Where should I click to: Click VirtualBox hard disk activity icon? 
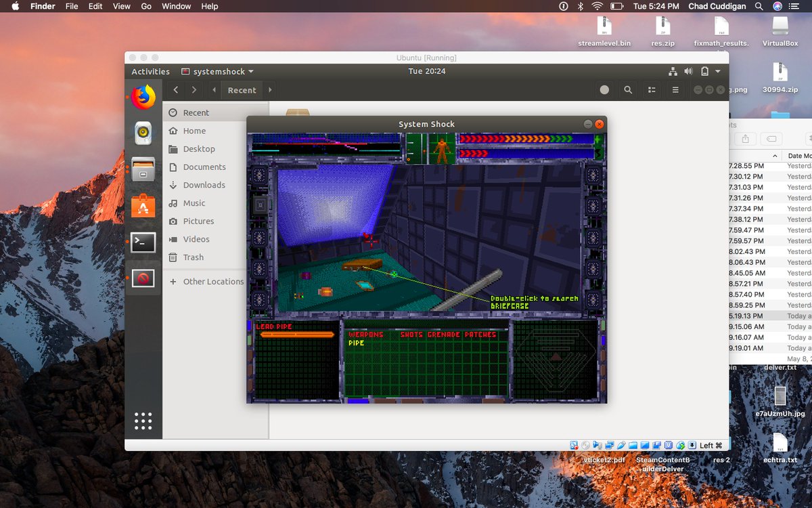pos(574,445)
